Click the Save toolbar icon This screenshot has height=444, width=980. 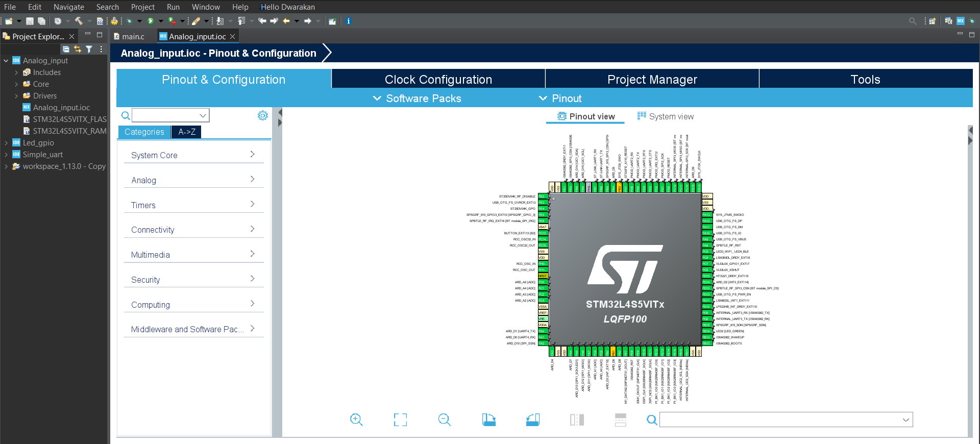(x=30, y=21)
